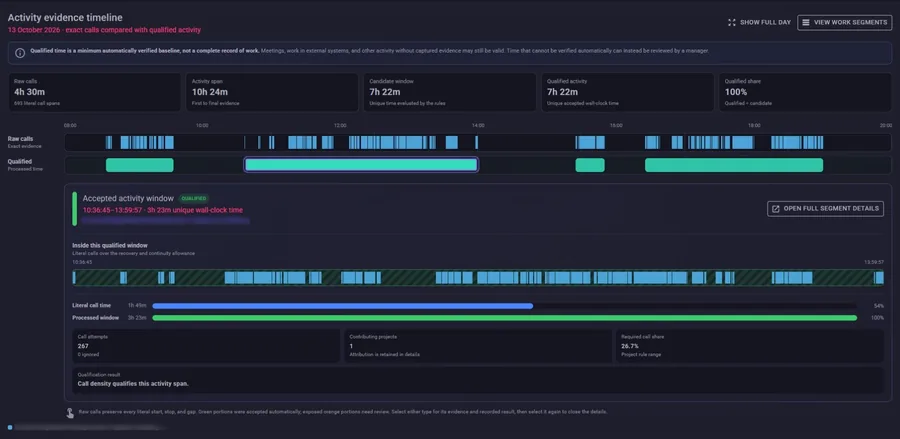Select the short qualified segment before 16:00
The image size is (900, 439).
[590, 165]
